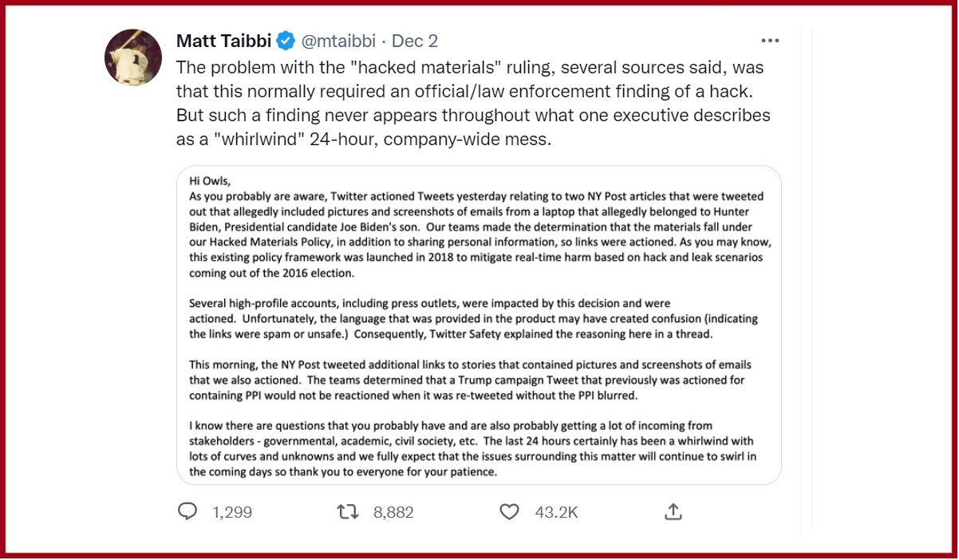This screenshot has width=959, height=560.
Task: Click the @mtaibbi handle
Action: coord(338,41)
